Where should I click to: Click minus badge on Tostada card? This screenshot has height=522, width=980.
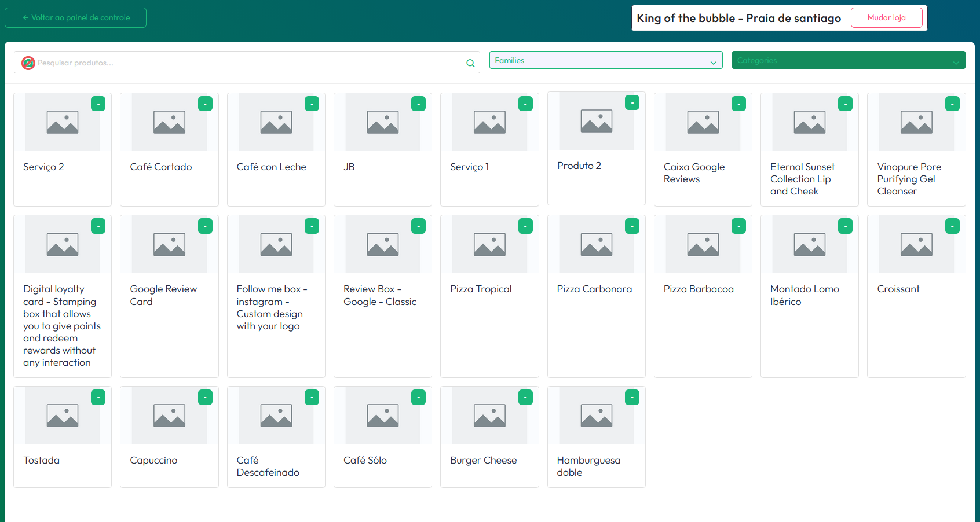click(98, 397)
